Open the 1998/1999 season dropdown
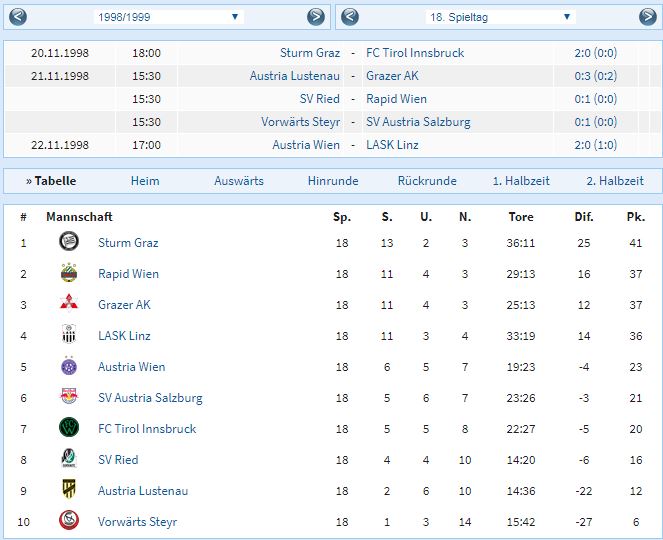Screen dimensions: 663x540 point(168,17)
